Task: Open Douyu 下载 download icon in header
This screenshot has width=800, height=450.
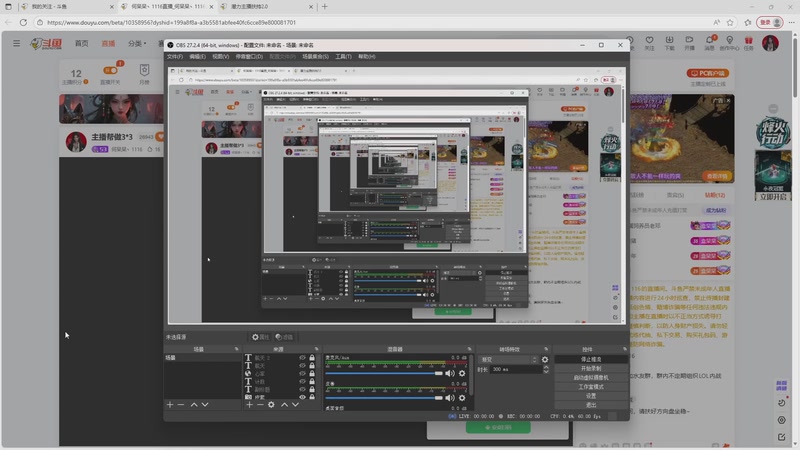Action: 669,43
